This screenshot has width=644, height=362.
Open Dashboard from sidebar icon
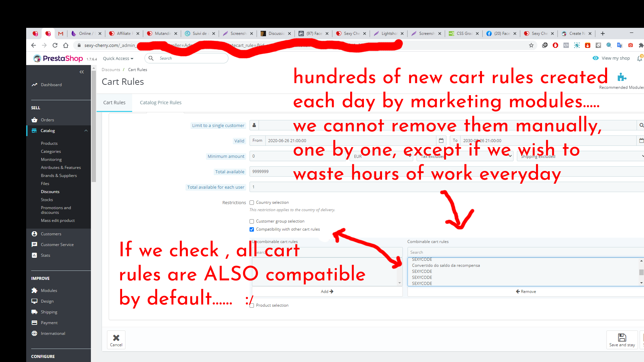tap(35, 85)
